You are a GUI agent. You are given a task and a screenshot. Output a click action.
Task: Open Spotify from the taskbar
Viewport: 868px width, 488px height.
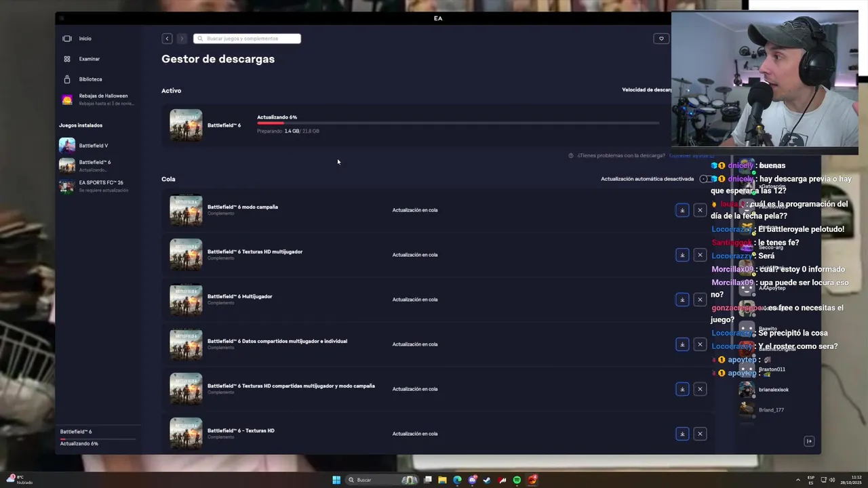[x=517, y=480]
